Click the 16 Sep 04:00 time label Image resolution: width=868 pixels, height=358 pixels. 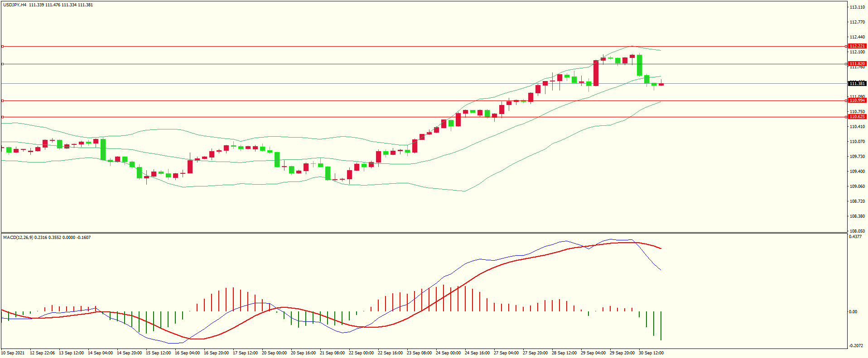click(188, 353)
